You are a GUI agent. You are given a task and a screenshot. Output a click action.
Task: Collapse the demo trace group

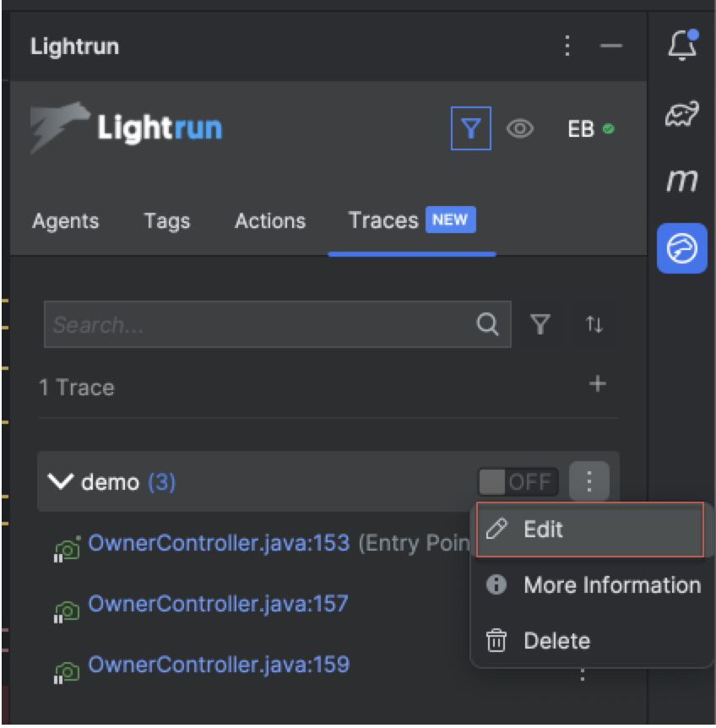point(60,482)
